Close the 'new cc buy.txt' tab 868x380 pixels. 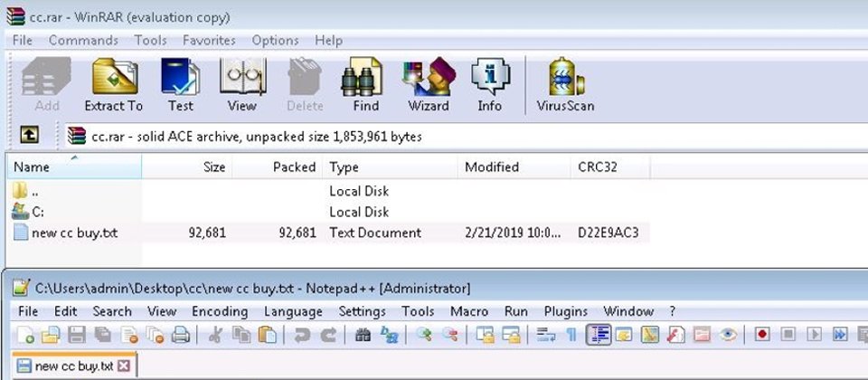point(125,366)
